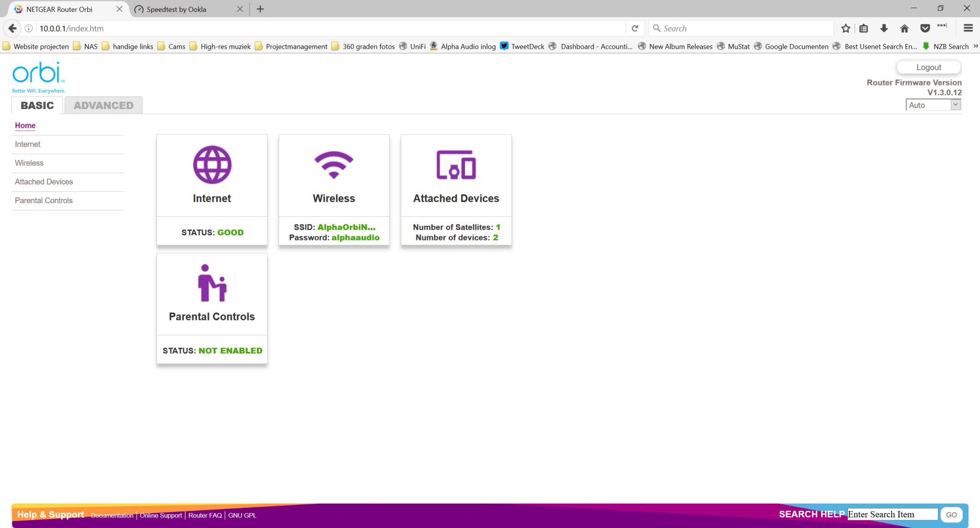
Task: Open the NZB Search bookmark
Action: click(946, 46)
